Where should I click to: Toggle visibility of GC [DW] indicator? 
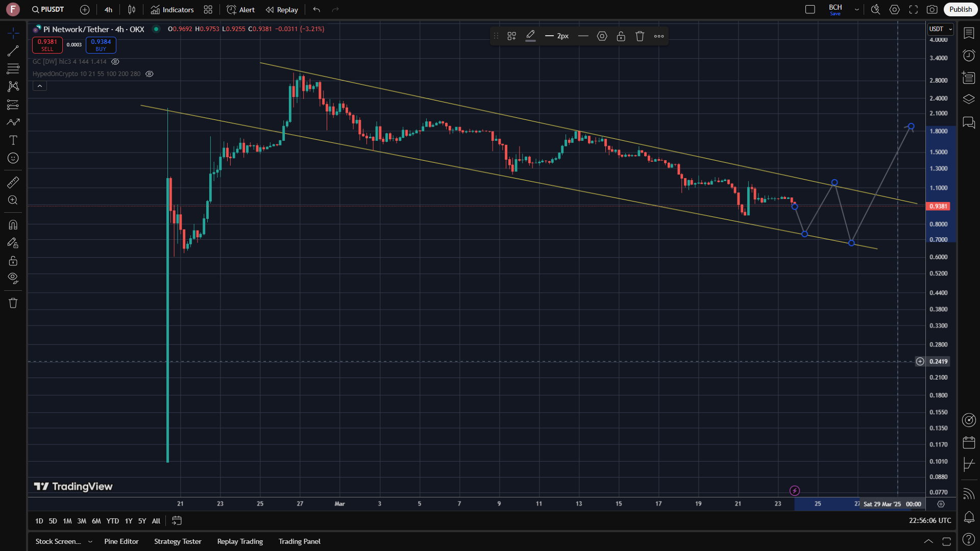115,62
